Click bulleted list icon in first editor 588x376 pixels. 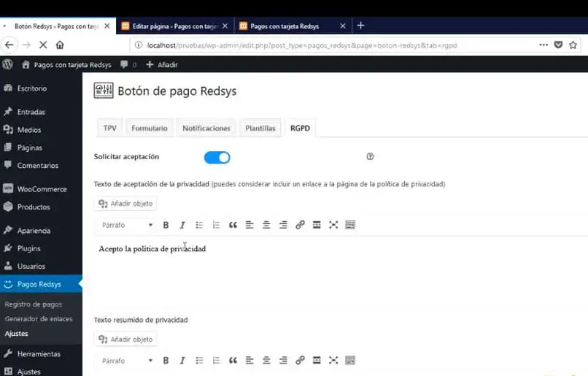tap(199, 225)
